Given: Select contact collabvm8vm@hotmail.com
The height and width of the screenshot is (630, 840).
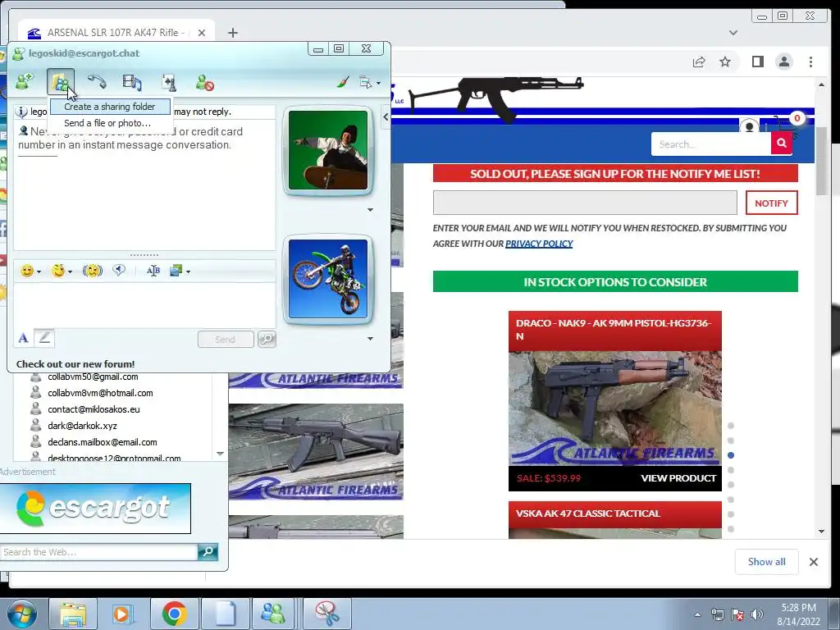Looking at the screenshot, I should 100,393.
